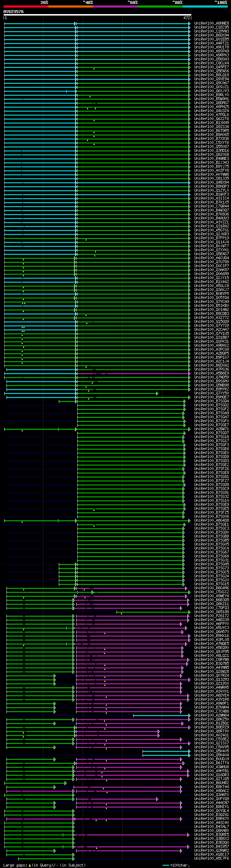Select the UniRef100_A6DYE4 hit label
The image size is (231, 868).
click(x=212, y=695)
